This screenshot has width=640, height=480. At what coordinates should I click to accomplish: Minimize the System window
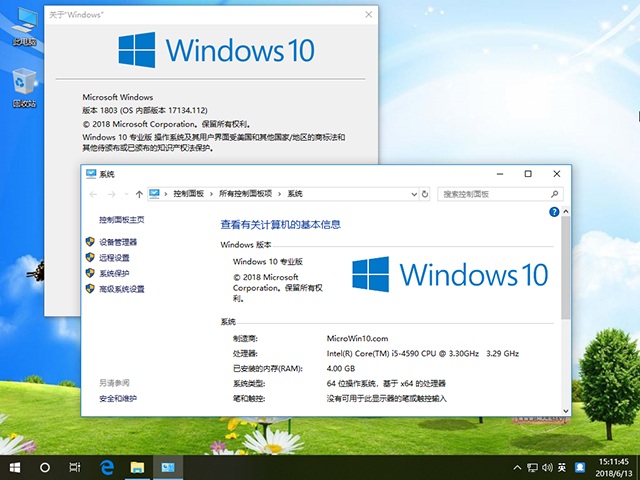point(500,174)
